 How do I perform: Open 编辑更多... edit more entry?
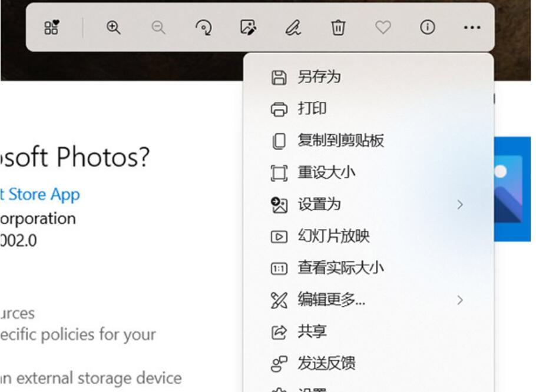point(369,300)
